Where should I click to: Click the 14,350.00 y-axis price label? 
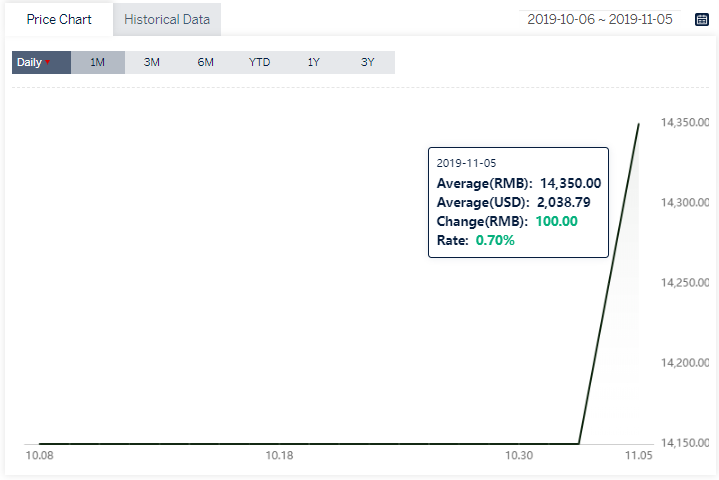pyautogui.click(x=685, y=122)
